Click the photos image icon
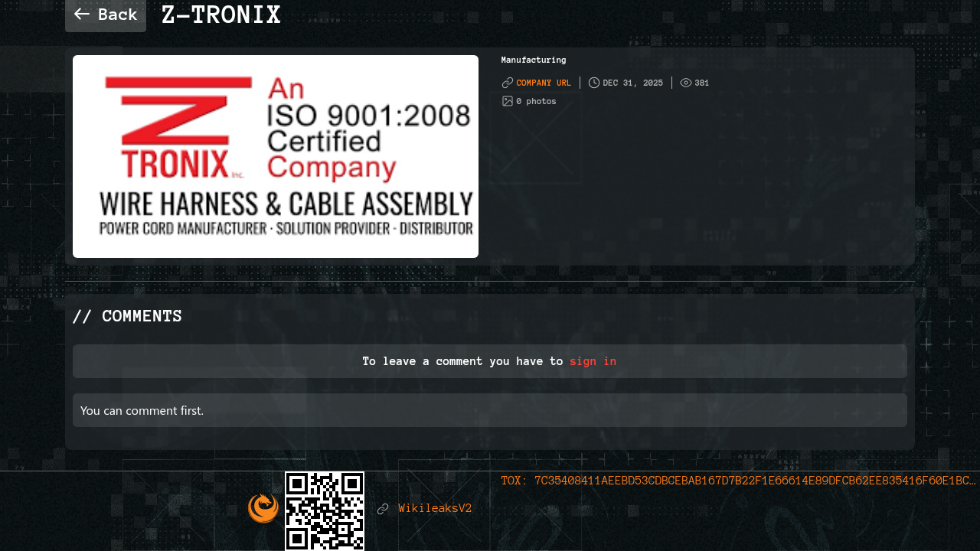The height and width of the screenshot is (551, 980). (508, 101)
